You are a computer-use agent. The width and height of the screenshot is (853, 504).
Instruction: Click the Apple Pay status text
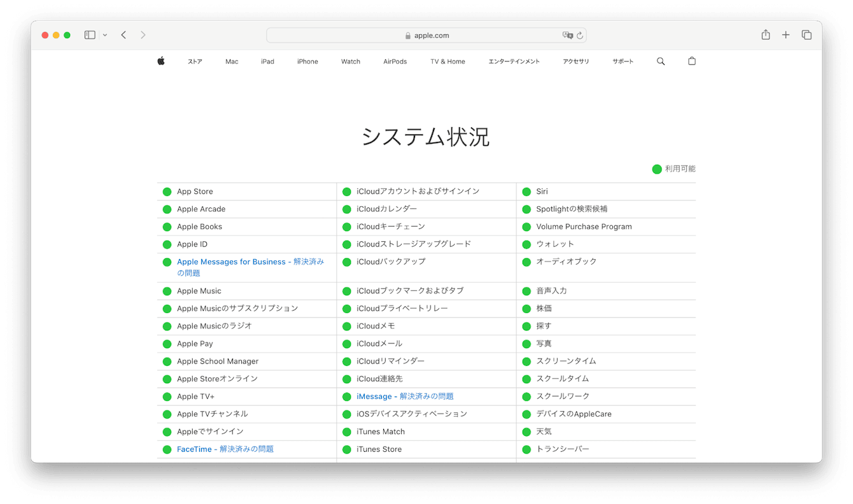(x=195, y=344)
